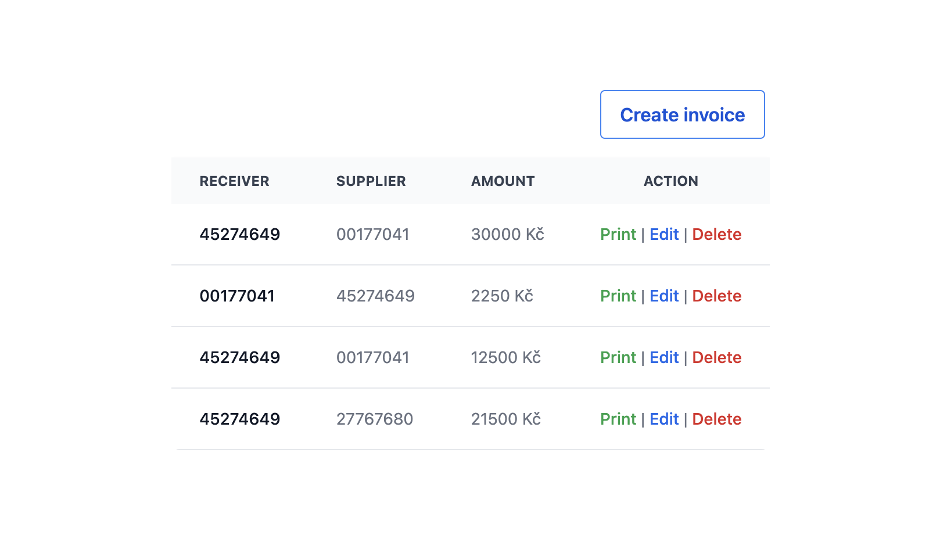Click the 21500 Kč amount cell
947x560 pixels.
[506, 419]
